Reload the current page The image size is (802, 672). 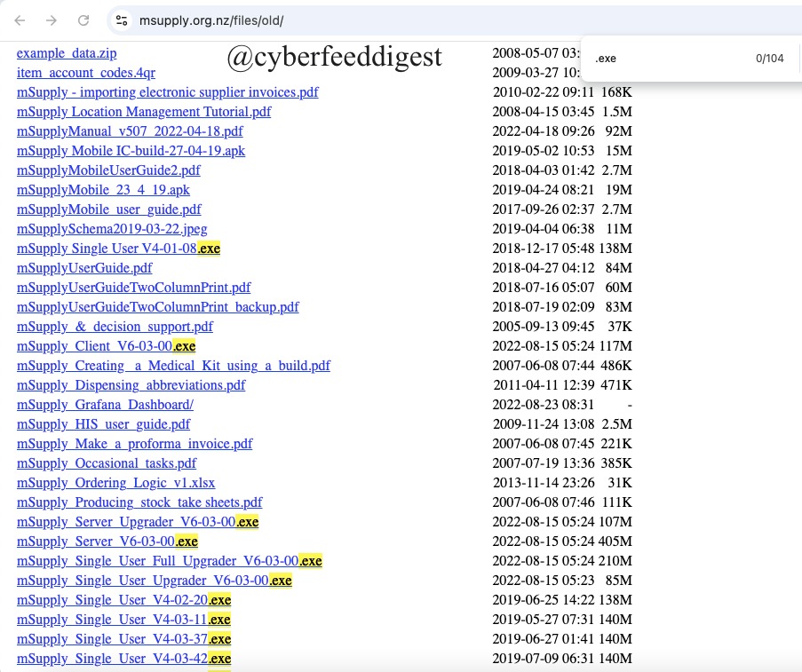(x=83, y=20)
